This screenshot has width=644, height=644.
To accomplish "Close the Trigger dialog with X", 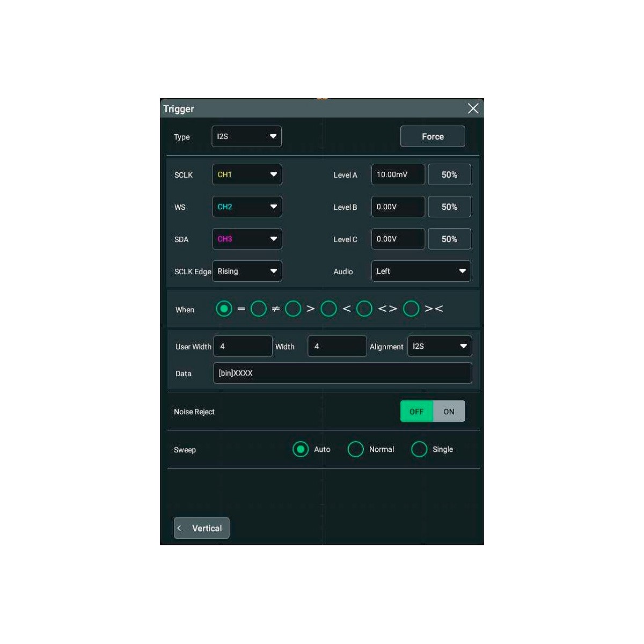I will click(473, 108).
